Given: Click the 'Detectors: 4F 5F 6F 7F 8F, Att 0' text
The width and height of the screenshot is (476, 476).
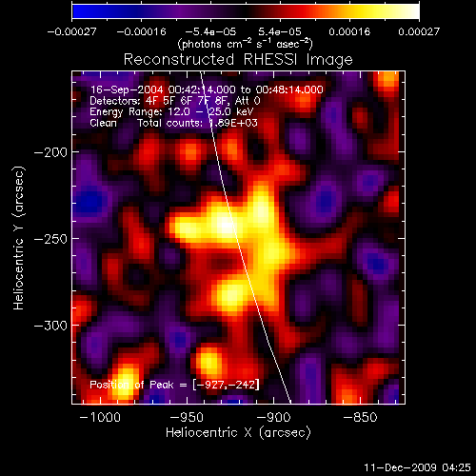Looking at the screenshot, I should click(x=175, y=101).
